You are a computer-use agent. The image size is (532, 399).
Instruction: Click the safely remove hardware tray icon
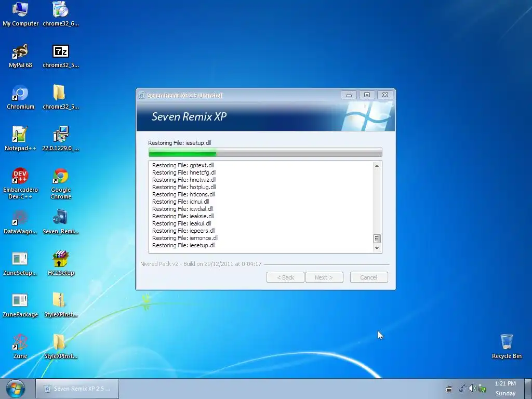point(482,389)
